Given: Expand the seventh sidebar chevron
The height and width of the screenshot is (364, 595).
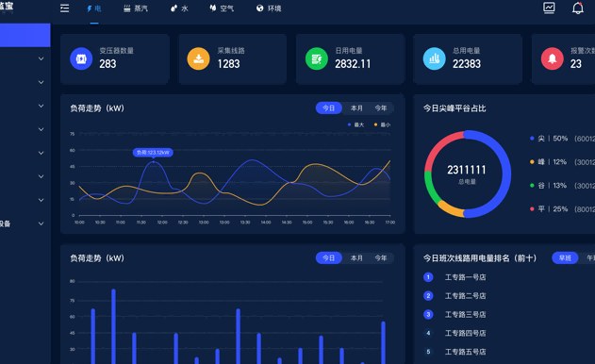Looking at the screenshot, I should click(x=41, y=200).
